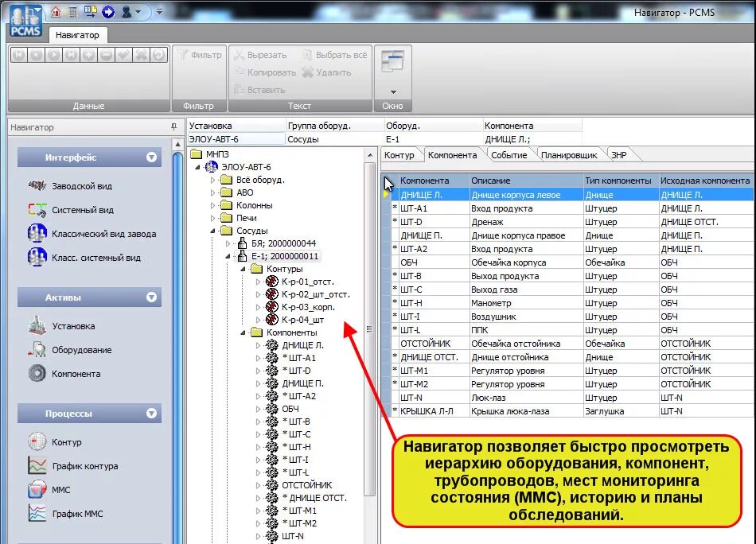Click the Копировать button
The image size is (756, 544).
(x=265, y=72)
